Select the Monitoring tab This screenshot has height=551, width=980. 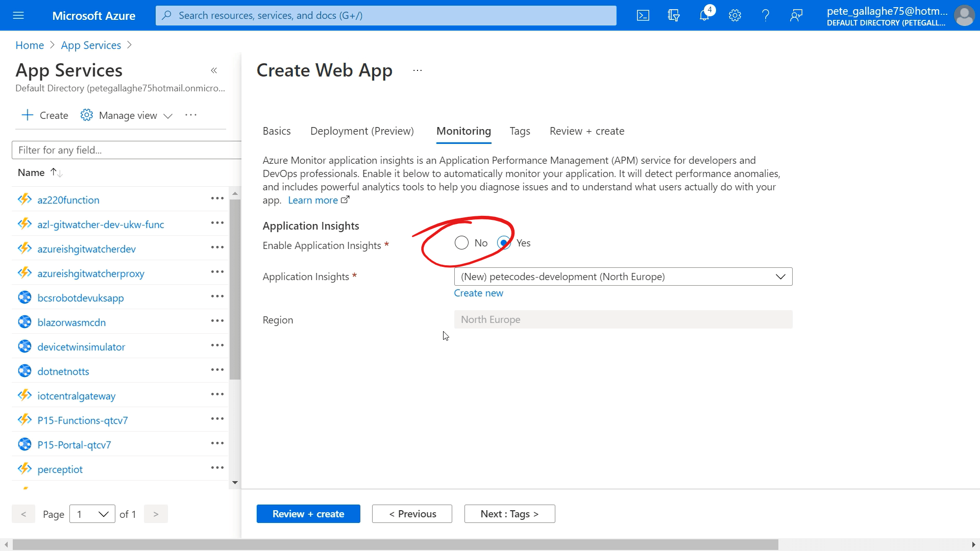point(463,131)
